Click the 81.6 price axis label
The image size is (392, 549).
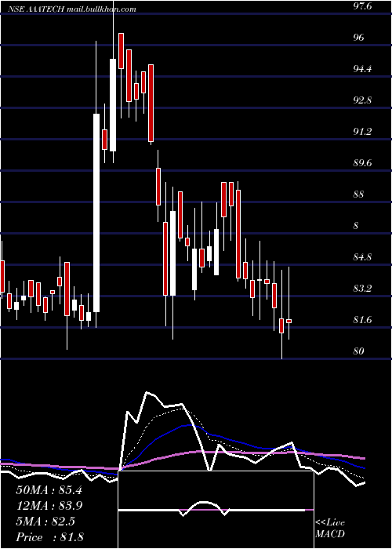tap(364, 320)
